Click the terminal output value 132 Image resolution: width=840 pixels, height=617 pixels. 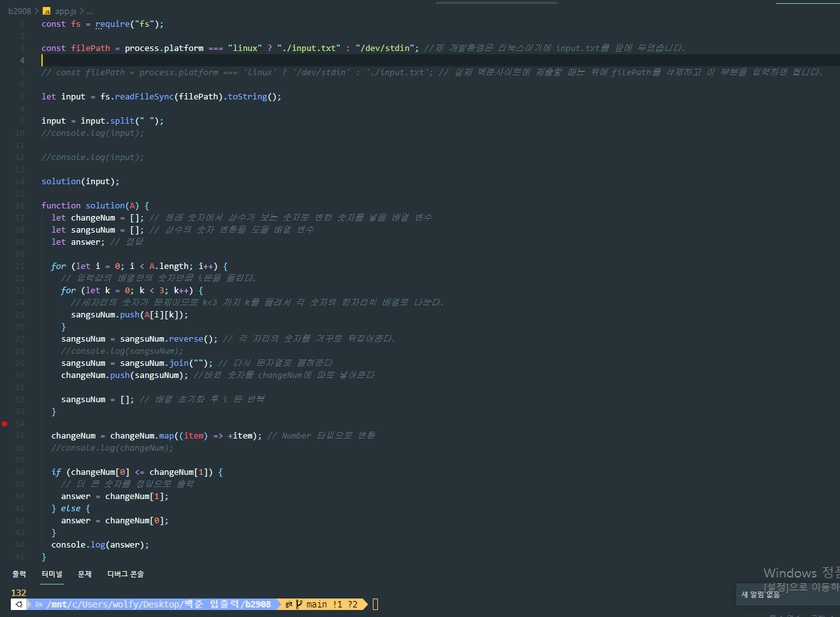19,593
